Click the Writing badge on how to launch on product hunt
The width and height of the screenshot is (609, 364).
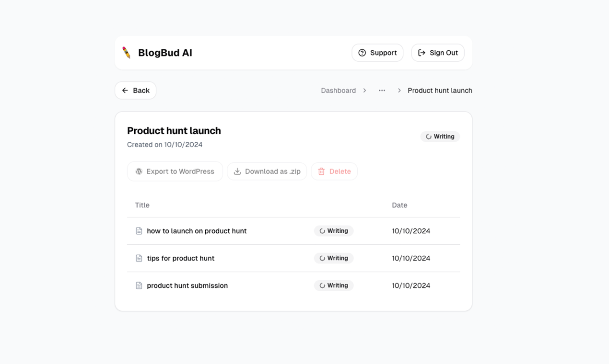(x=334, y=231)
